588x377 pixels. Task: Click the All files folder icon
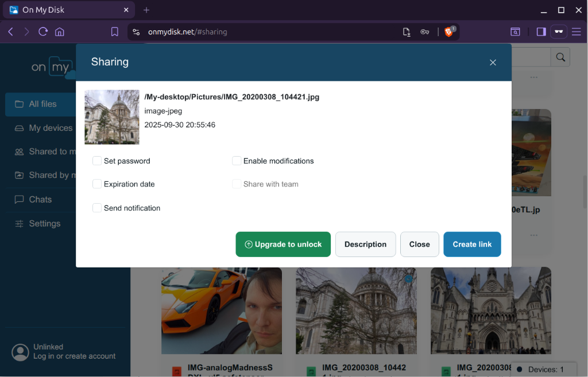click(x=19, y=104)
